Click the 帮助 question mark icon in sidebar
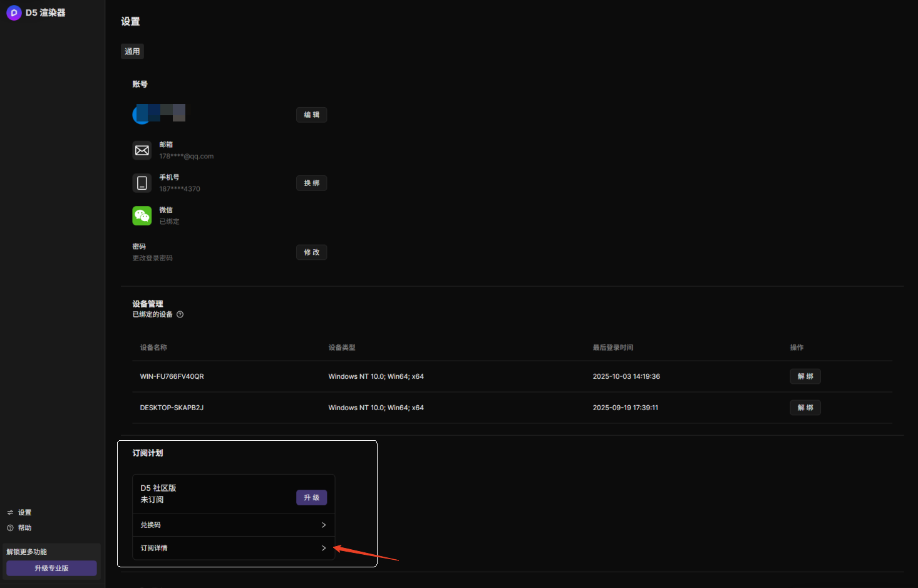918x588 pixels. pos(10,528)
